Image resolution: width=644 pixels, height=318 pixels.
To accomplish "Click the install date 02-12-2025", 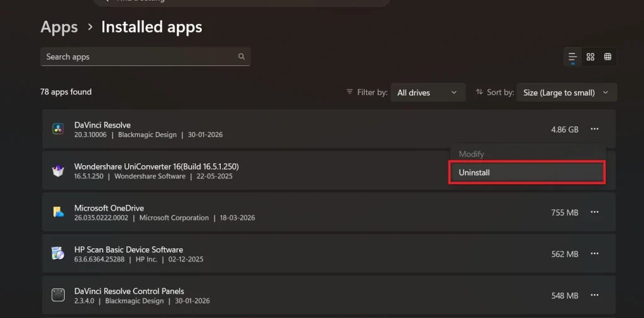I will pyautogui.click(x=186, y=260).
